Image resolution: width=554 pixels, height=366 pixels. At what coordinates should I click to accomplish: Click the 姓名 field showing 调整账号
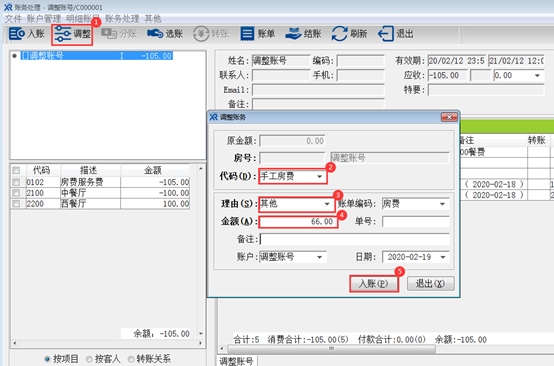pos(281,61)
